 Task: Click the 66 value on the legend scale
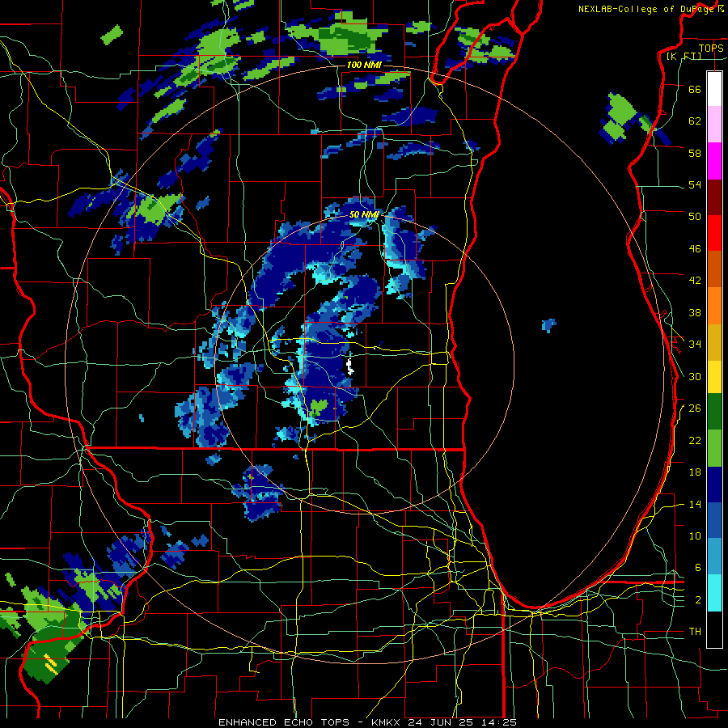click(x=695, y=89)
